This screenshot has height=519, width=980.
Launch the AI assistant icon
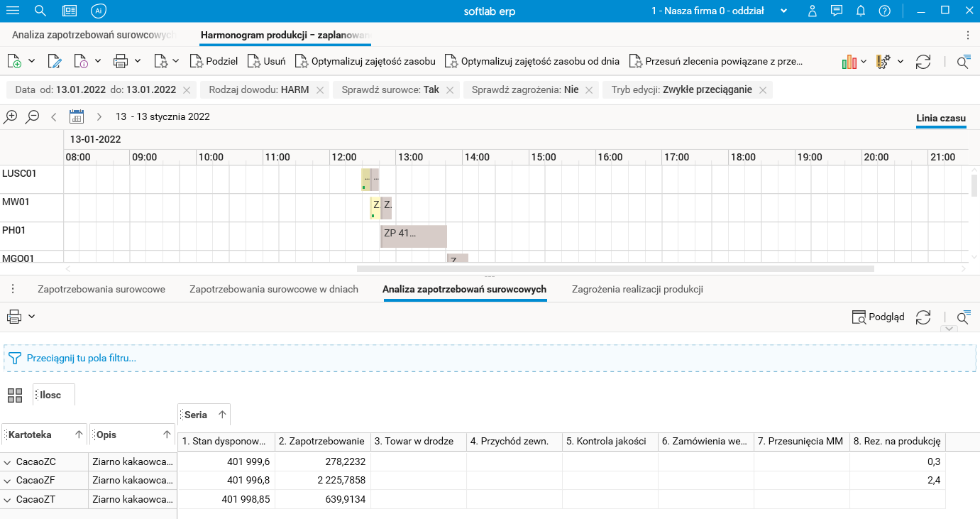click(99, 11)
